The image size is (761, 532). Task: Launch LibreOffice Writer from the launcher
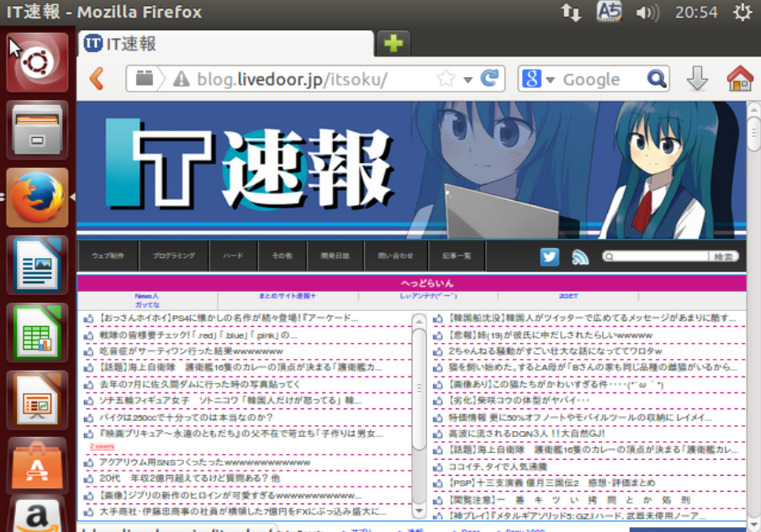pyautogui.click(x=37, y=266)
